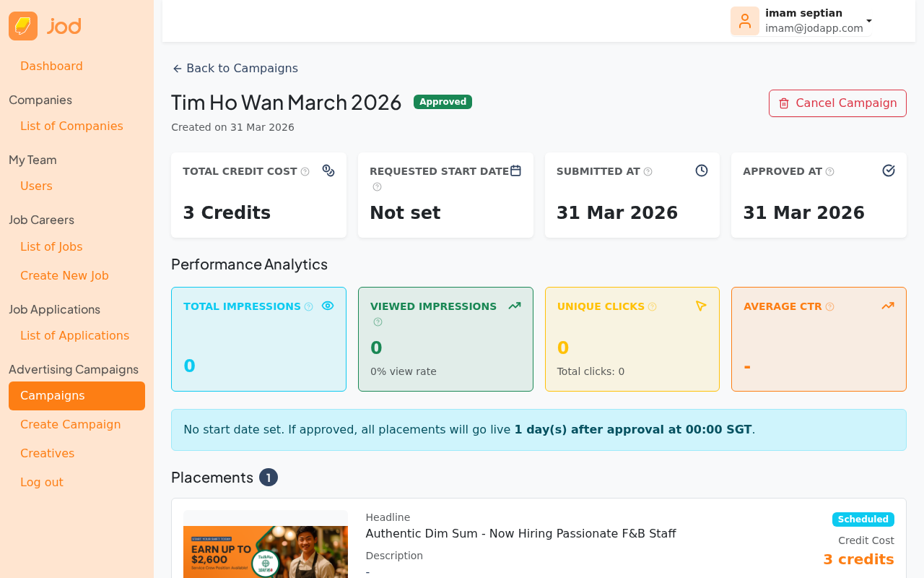Click the eye icon on Total Impressions
The height and width of the screenshot is (578, 924).
[x=326, y=305]
